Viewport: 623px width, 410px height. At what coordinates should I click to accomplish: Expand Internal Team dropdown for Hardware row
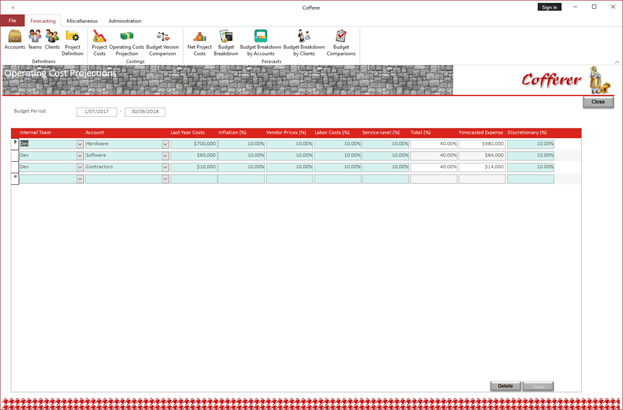[80, 144]
